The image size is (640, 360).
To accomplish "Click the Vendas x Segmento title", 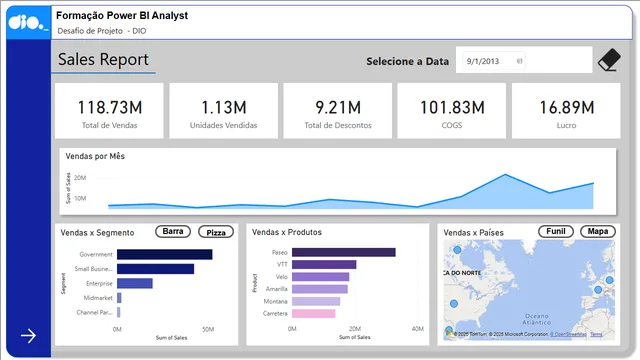I will click(x=97, y=233).
